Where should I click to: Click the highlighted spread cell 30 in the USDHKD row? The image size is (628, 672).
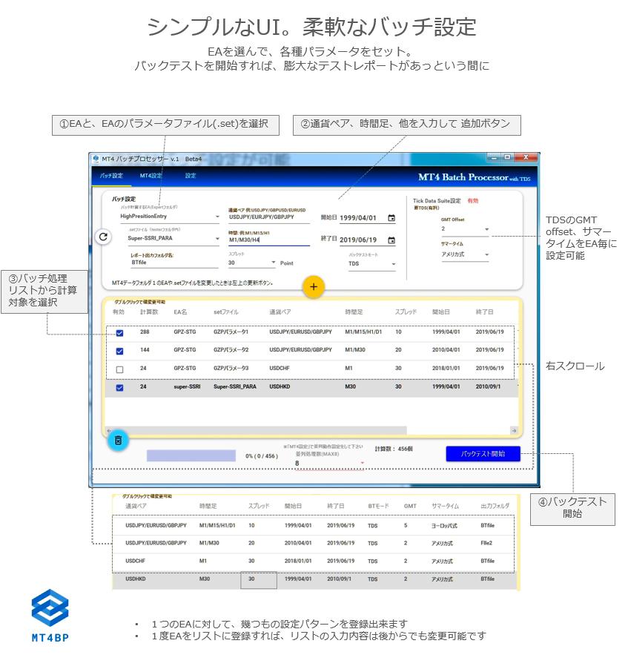[x=258, y=579]
